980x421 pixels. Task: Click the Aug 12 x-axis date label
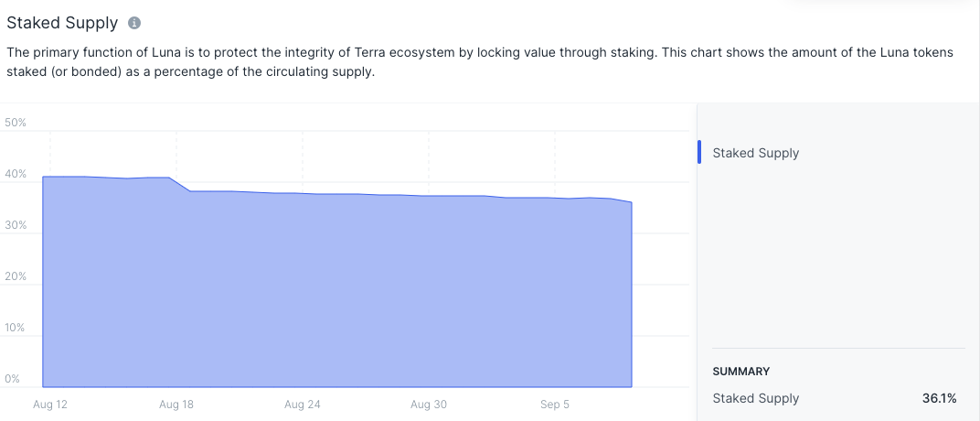pos(50,405)
